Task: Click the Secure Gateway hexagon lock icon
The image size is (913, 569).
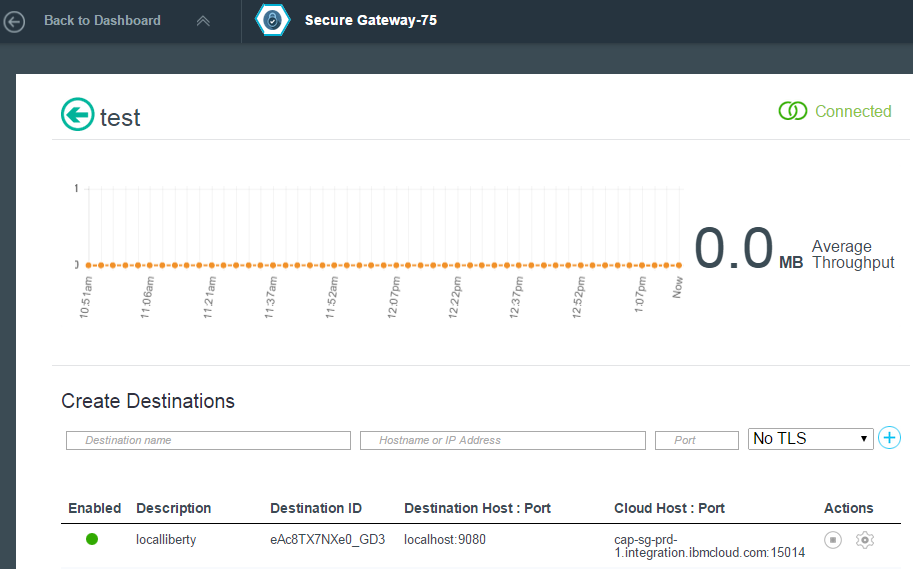Action: coord(273,20)
